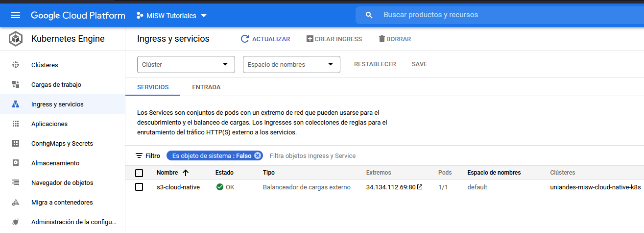The height and width of the screenshot is (233, 644).
Task: Expand the Espacio de nombres dropdown
Action: coord(291,64)
